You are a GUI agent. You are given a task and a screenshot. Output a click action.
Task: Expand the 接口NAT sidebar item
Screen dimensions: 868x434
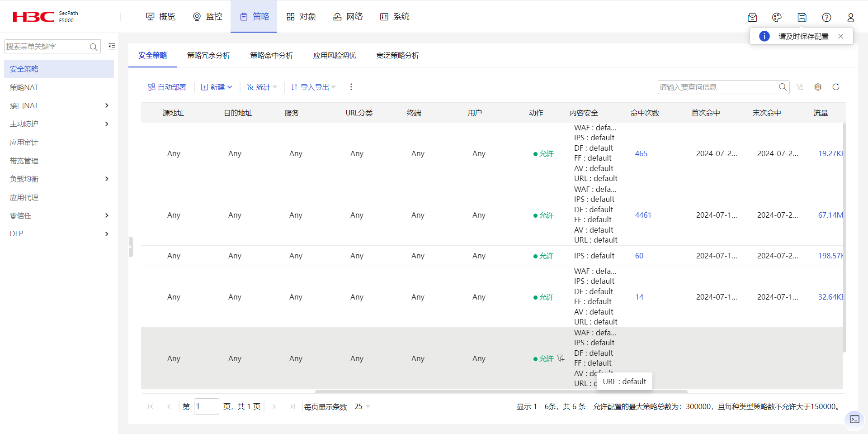[107, 105]
